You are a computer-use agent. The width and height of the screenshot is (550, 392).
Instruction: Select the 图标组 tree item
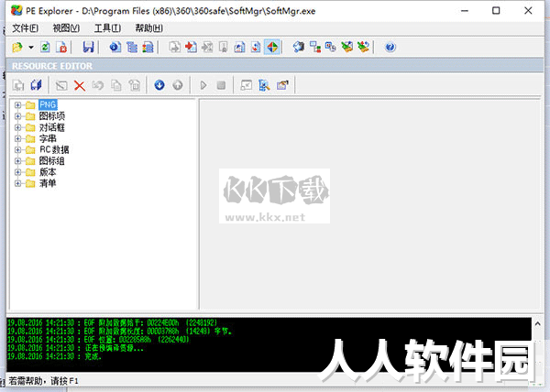52,161
